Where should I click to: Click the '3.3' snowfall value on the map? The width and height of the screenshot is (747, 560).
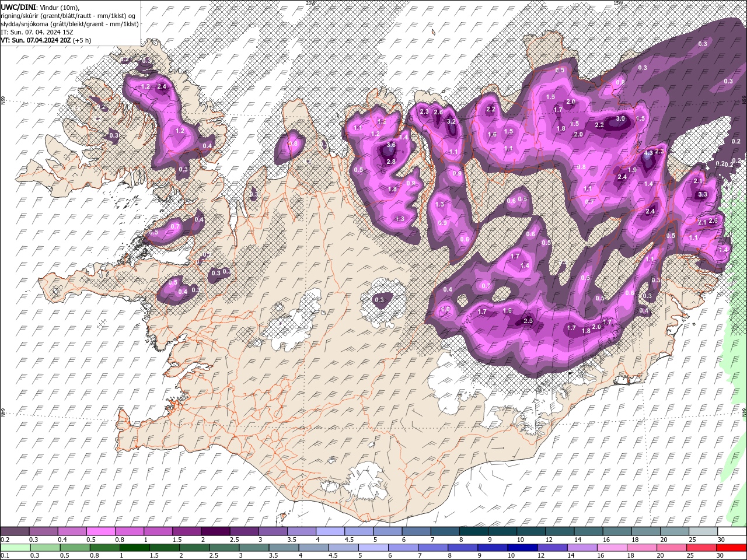(703, 194)
